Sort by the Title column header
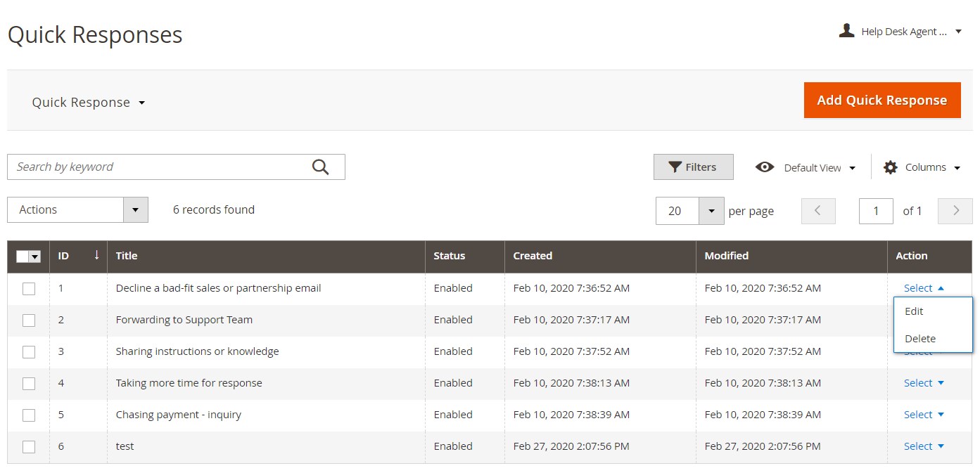The height and width of the screenshot is (473, 980). pyautogui.click(x=266, y=256)
